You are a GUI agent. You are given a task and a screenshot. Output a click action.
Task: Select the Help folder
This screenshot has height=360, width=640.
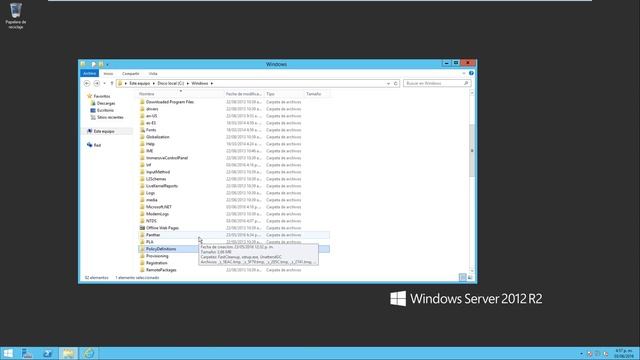(x=150, y=144)
